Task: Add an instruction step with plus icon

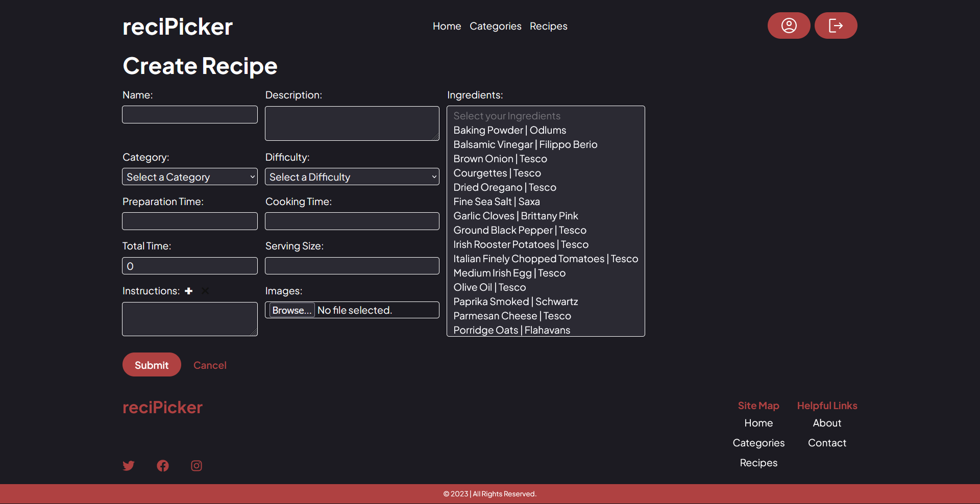Action: click(x=189, y=291)
